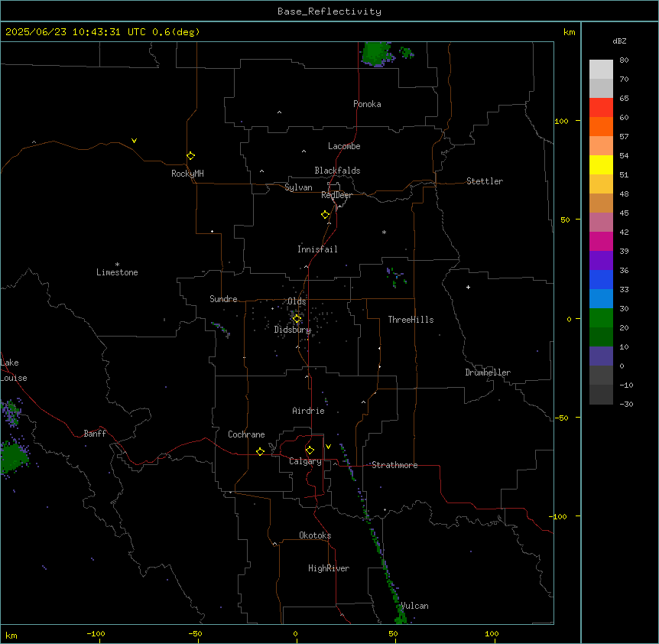Click the Olds label

pyautogui.click(x=297, y=301)
